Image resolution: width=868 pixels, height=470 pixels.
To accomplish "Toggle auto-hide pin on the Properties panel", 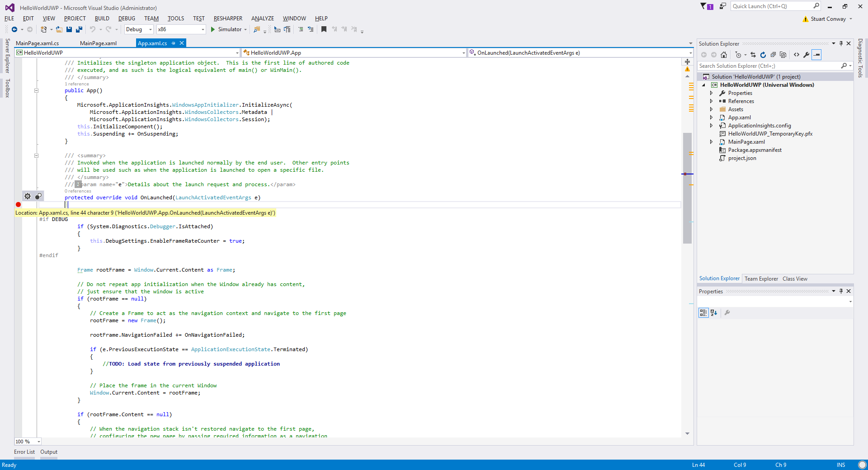I will pyautogui.click(x=841, y=291).
